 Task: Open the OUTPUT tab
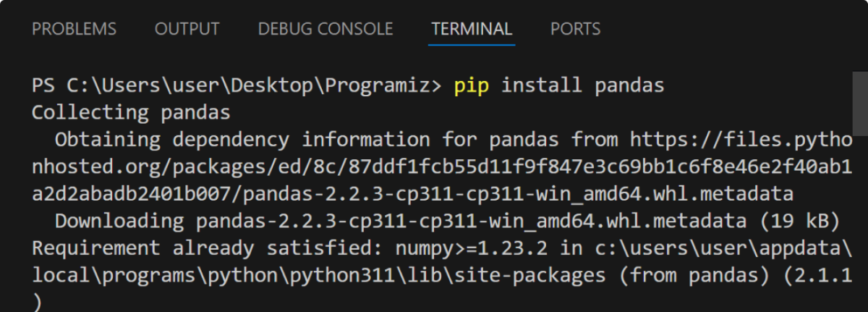[187, 29]
